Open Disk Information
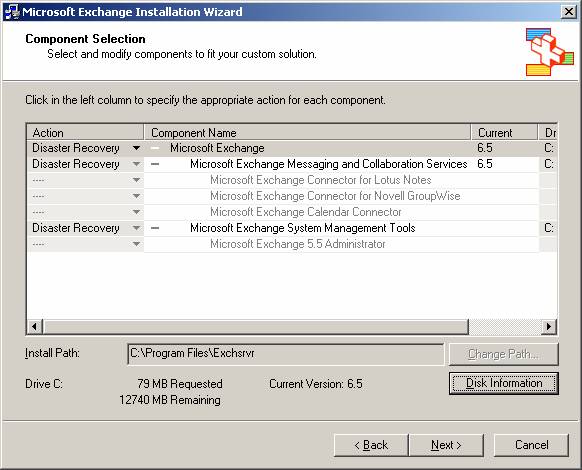 (x=504, y=383)
